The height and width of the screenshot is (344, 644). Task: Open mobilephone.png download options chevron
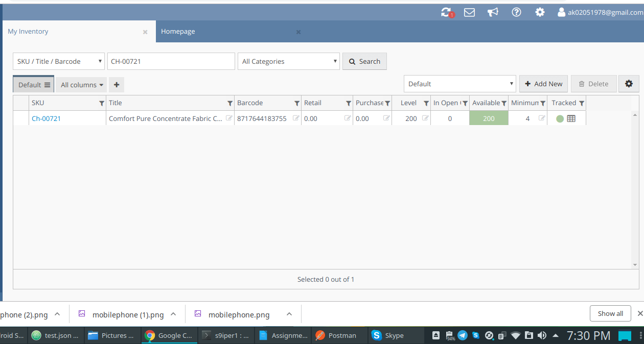pos(289,314)
